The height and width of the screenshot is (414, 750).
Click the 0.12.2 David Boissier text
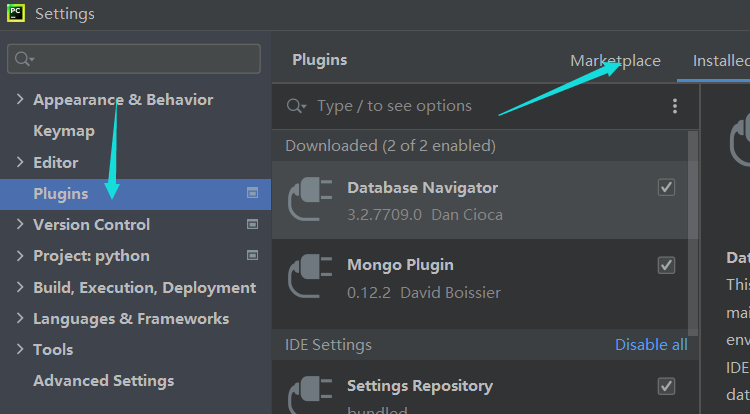point(424,293)
